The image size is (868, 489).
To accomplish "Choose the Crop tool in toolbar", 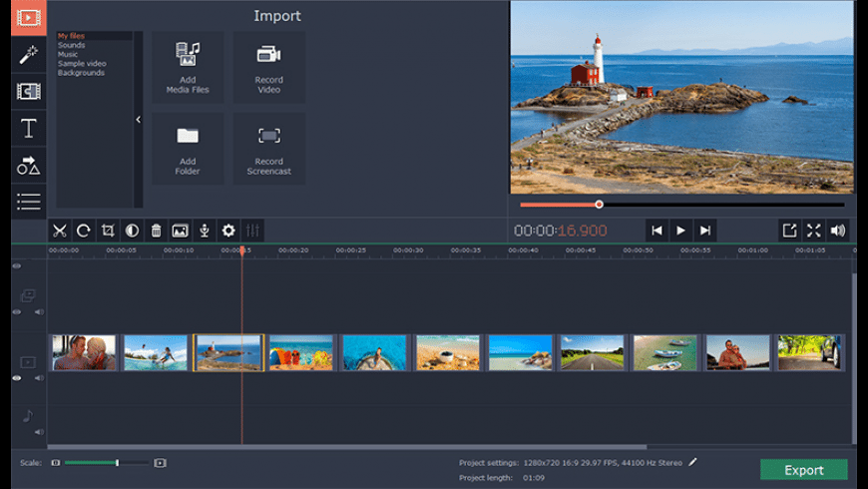I will [x=108, y=231].
